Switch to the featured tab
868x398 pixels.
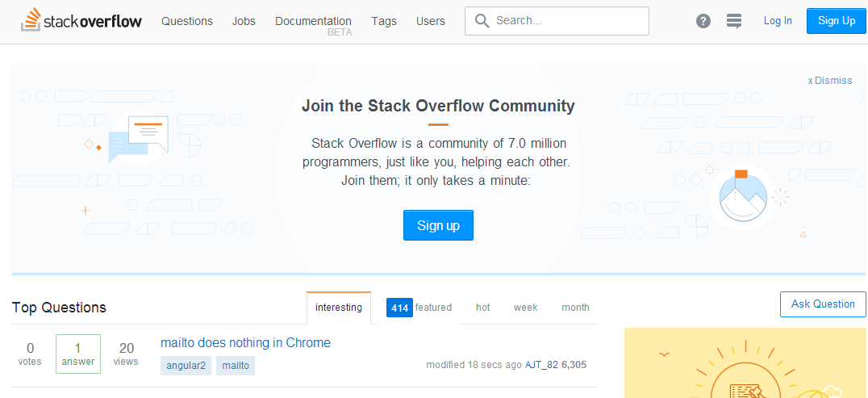[x=419, y=308]
